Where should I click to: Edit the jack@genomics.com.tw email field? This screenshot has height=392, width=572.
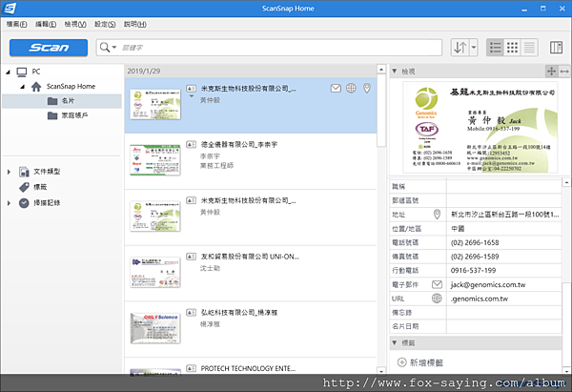click(x=504, y=284)
